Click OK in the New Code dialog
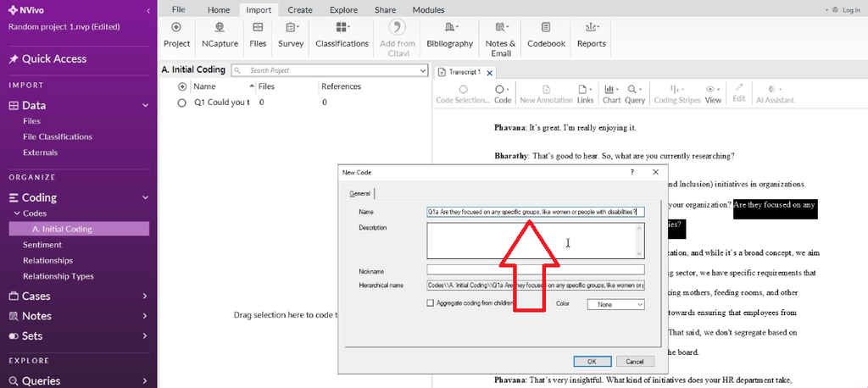Screen dimensions: 868x388 [x=592, y=361]
